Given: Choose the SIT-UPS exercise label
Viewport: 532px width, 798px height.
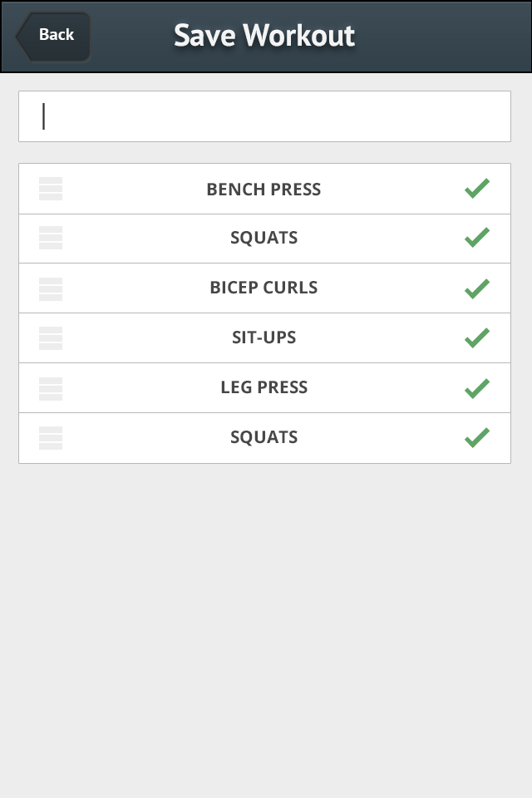Looking at the screenshot, I should (x=264, y=338).
